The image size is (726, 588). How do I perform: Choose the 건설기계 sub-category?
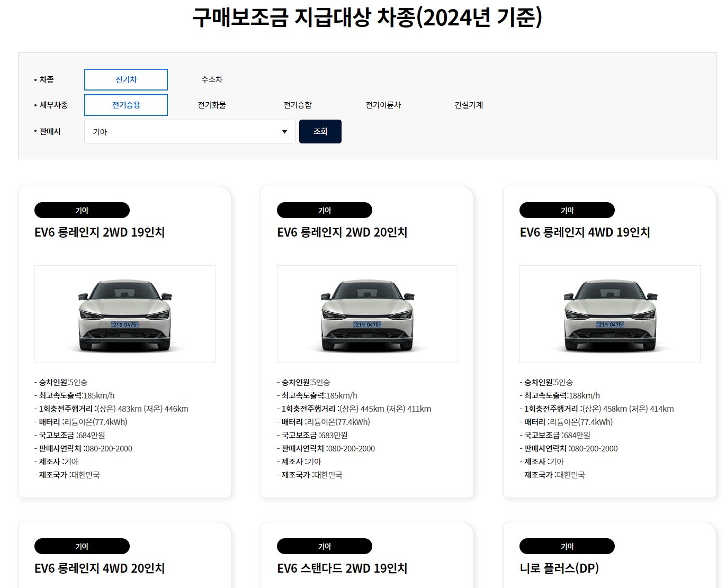[x=469, y=105]
